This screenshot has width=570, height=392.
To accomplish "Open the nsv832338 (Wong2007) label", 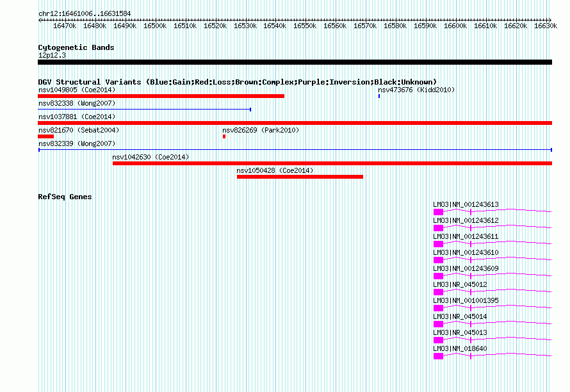I will point(77,103).
